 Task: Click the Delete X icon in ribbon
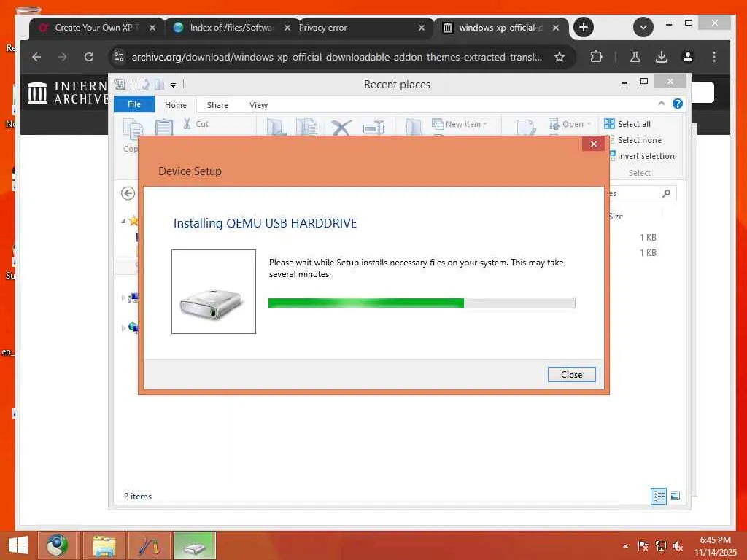tap(341, 128)
